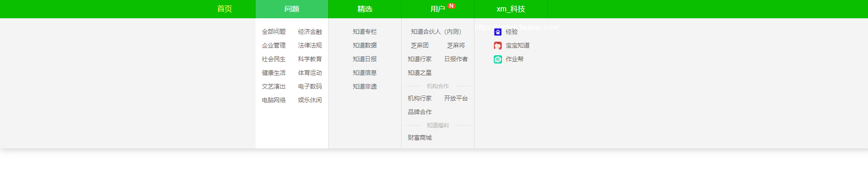Click the blue paw 经验 icon
This screenshot has width=868, height=180.
point(498,32)
